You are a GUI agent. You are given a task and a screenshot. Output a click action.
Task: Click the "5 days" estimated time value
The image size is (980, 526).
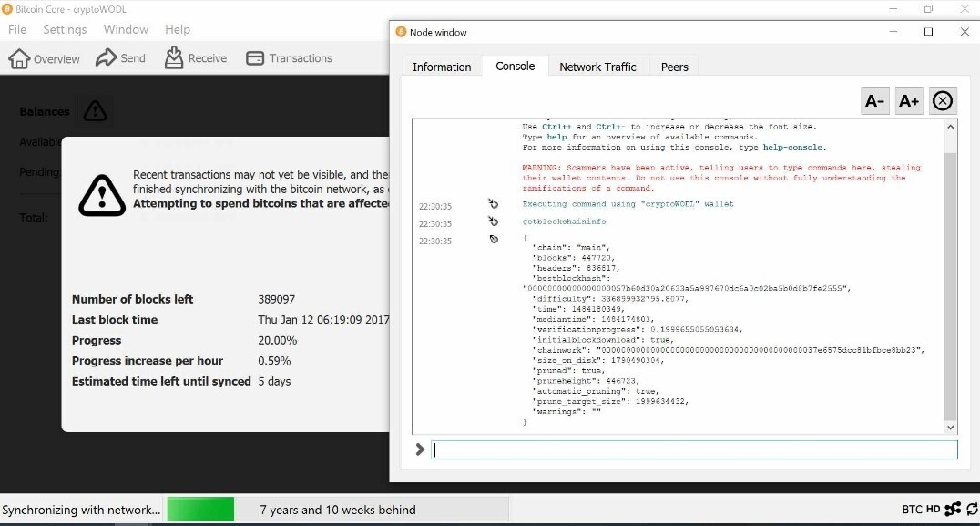[274, 382]
